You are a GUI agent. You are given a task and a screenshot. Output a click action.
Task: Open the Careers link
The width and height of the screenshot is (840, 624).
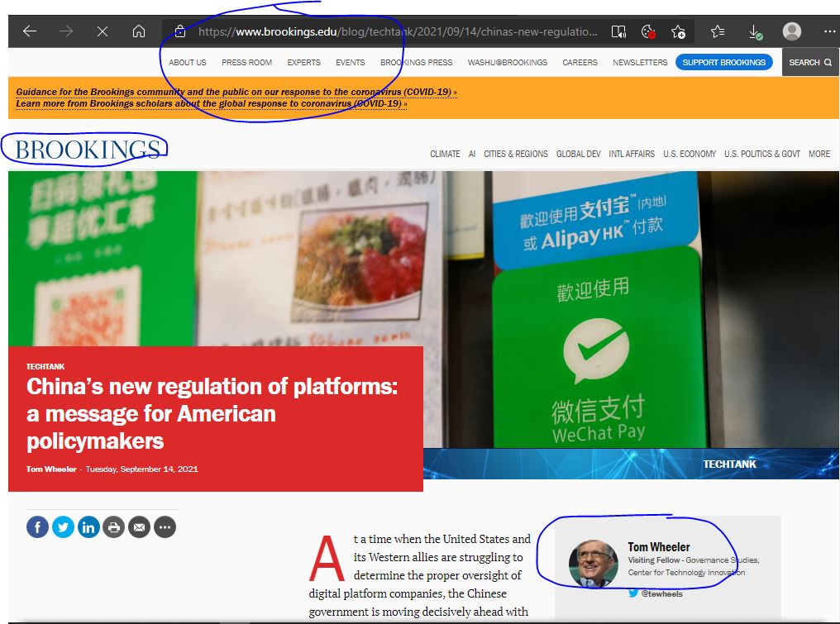click(x=580, y=63)
